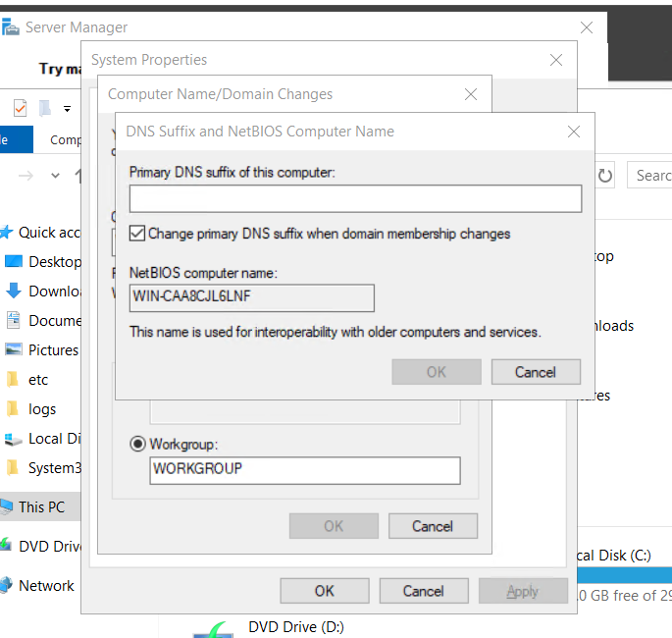The image size is (672, 638).
Task: Click Cancel in Computer Name/Domain Changes dialog
Action: [433, 526]
